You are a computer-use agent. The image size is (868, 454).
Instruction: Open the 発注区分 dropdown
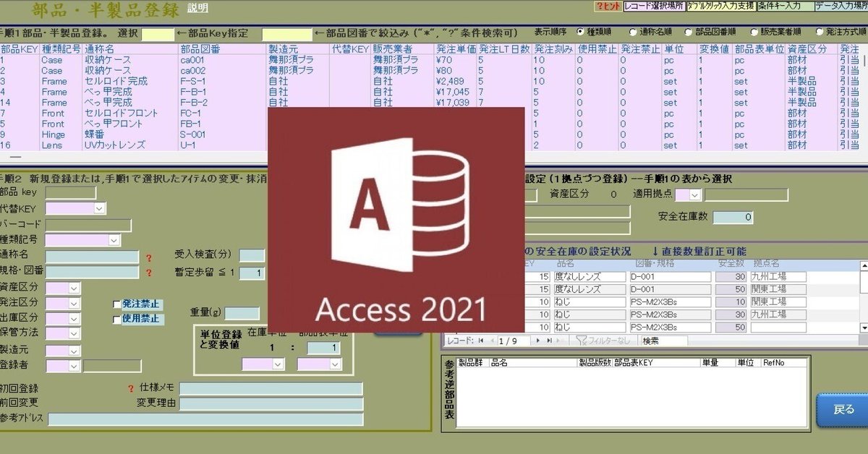[x=75, y=303]
